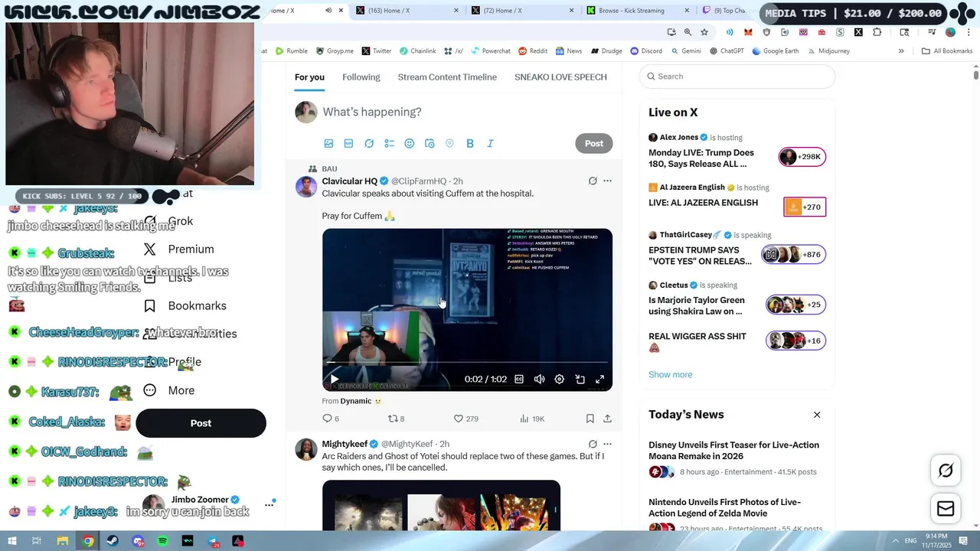The image size is (980, 551).
Task: Add media via the image icon in composer
Action: 328,143
